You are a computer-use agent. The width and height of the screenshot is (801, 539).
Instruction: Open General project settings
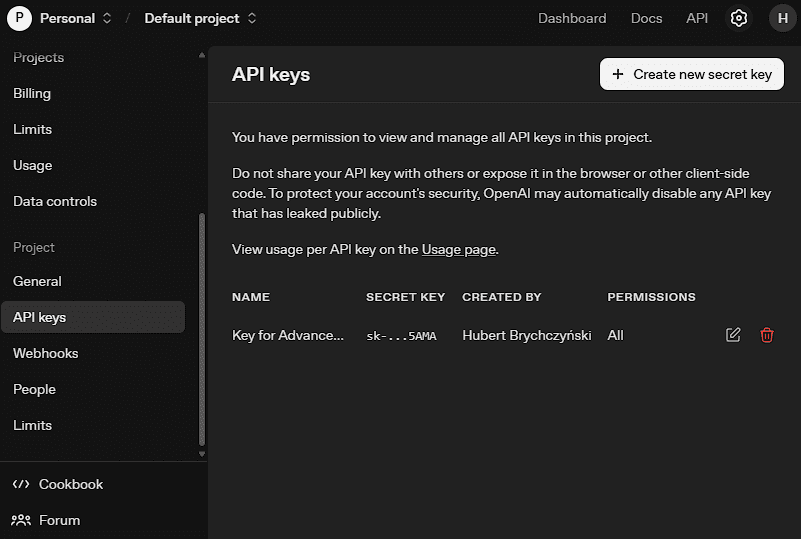click(x=37, y=281)
